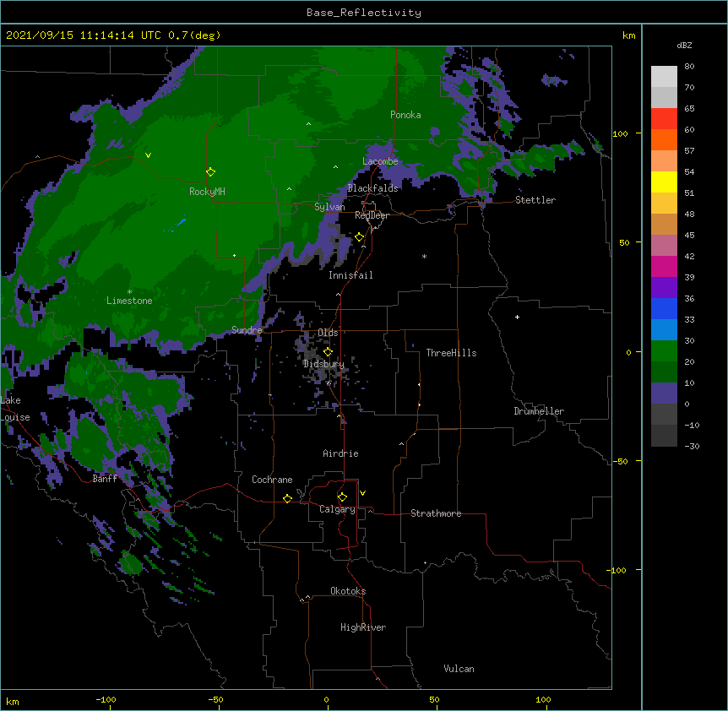The image size is (728, 711).
Task: Click the dark gray -10 dBZ legend swatch
Action: (x=664, y=436)
